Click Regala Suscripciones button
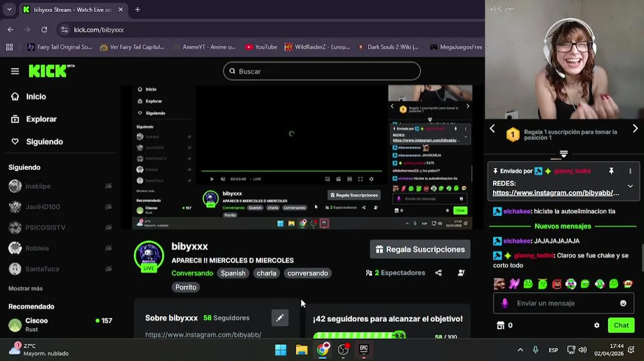Image resolution: width=644 pixels, height=361 pixels. pyautogui.click(x=420, y=249)
